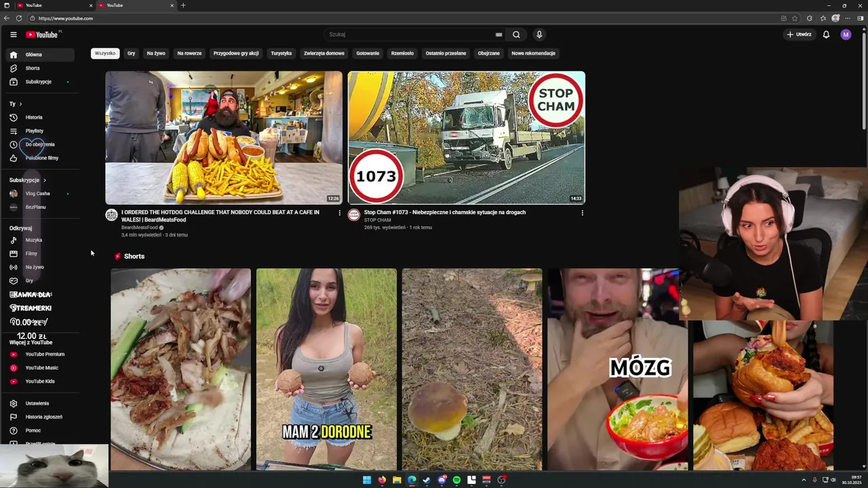Open YouTube Kids from the sidebar

40,381
